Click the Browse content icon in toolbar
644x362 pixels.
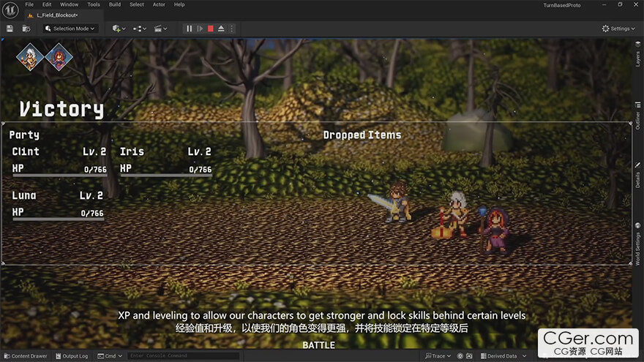[26, 29]
